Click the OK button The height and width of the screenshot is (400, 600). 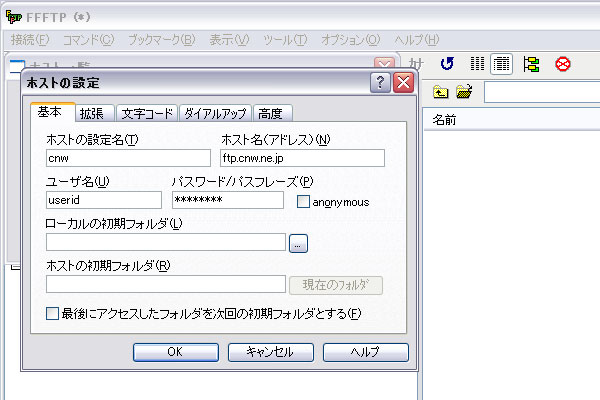pos(176,352)
